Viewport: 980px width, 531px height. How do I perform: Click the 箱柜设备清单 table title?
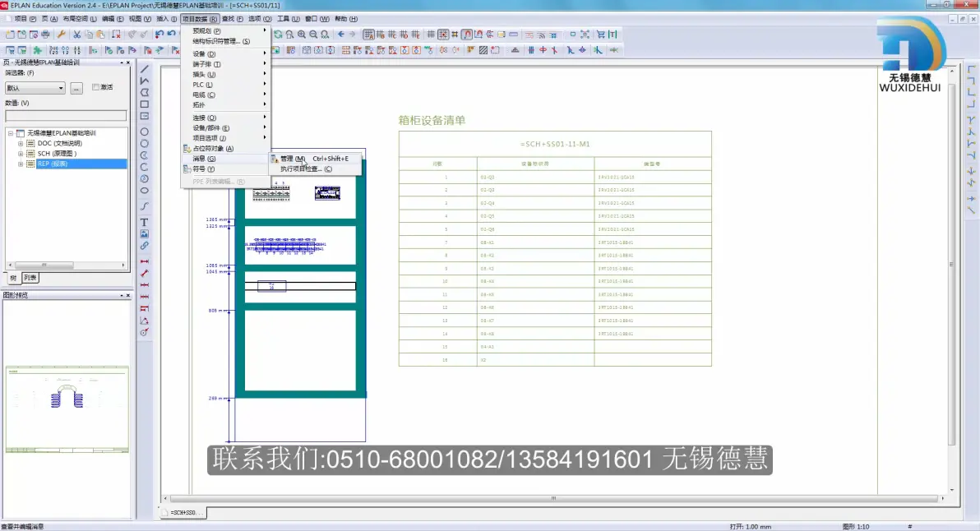[432, 120]
